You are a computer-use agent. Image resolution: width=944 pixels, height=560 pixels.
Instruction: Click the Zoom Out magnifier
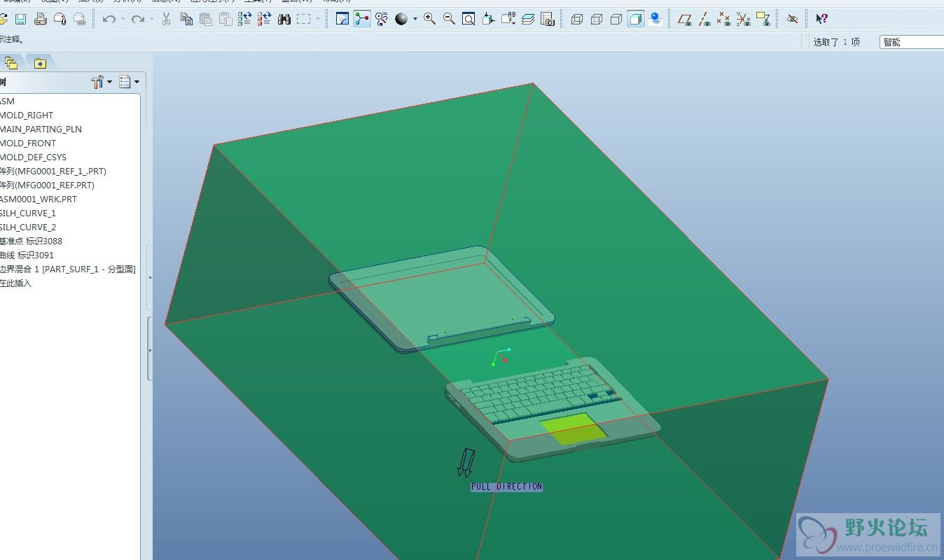[449, 20]
